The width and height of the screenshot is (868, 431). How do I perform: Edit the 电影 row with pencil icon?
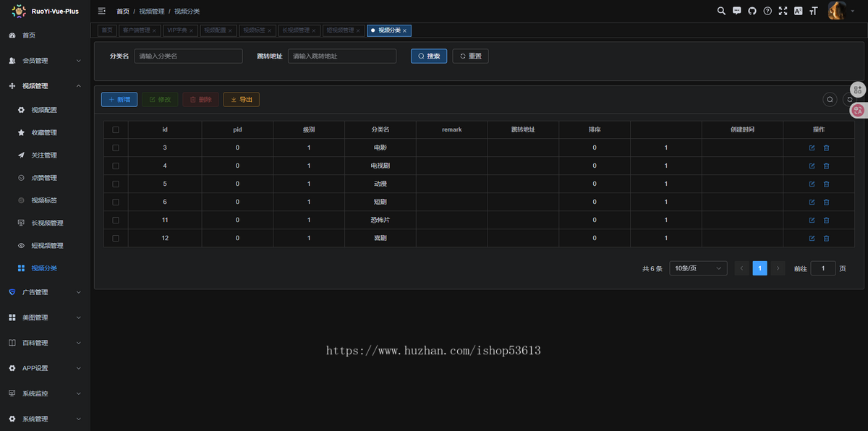click(x=812, y=148)
